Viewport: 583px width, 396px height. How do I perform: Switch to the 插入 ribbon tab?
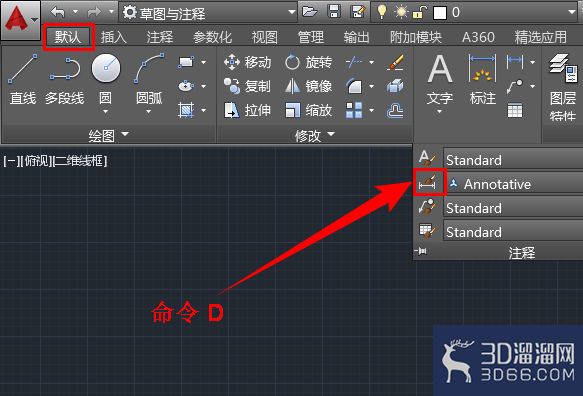114,37
